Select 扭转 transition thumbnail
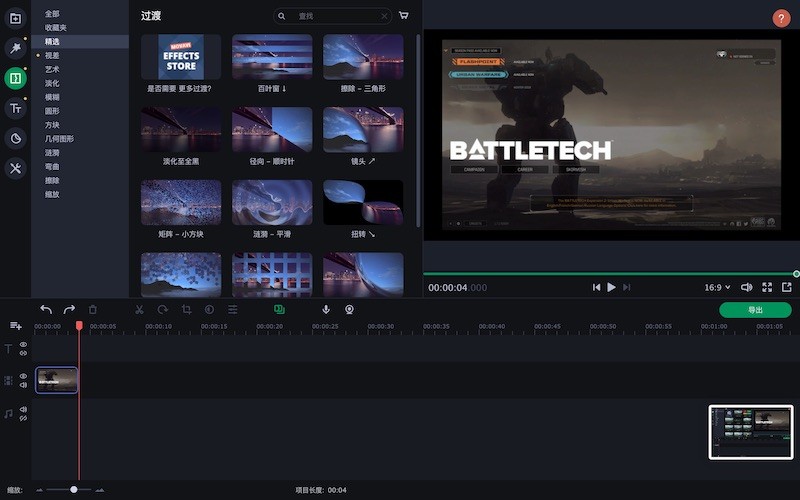This screenshot has height=500, width=800. point(363,203)
